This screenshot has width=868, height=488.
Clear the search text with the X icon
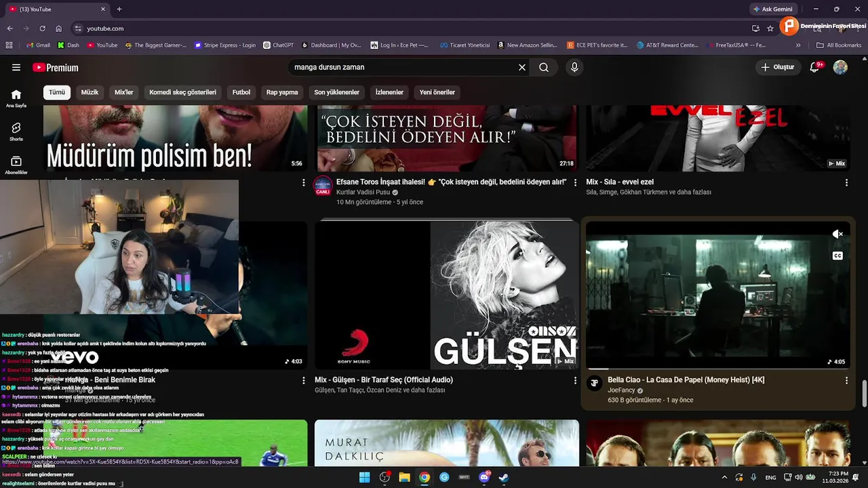[x=522, y=67]
